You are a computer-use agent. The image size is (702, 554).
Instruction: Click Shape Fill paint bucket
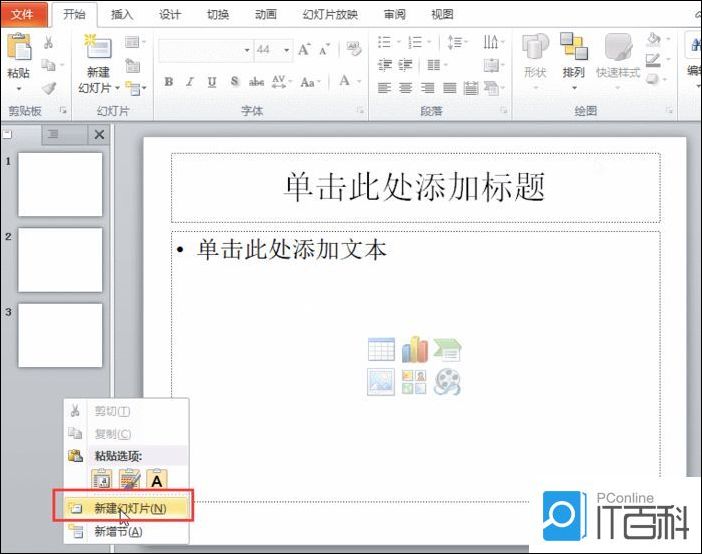(x=654, y=40)
